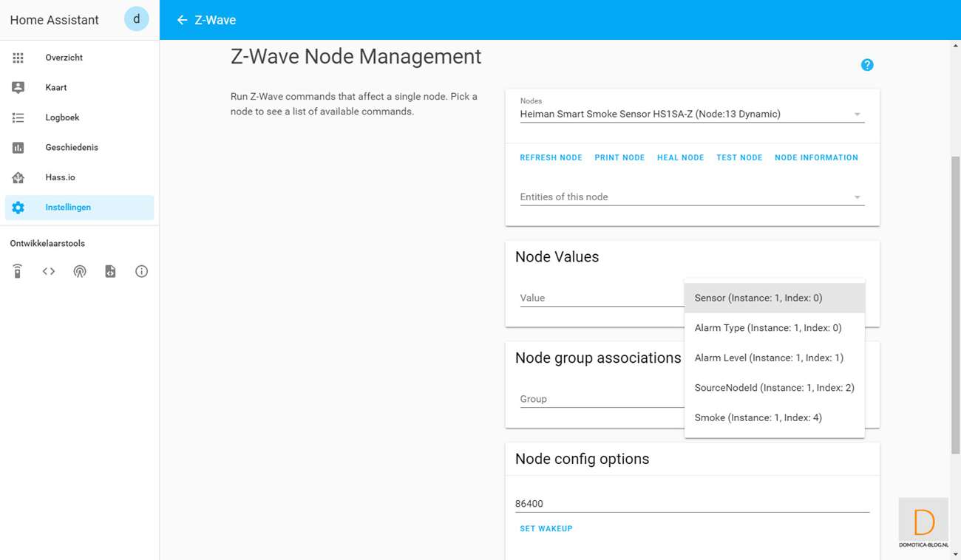The width and height of the screenshot is (961, 560).
Task: Open the code brackets developer tool icon
Action: pos(49,271)
